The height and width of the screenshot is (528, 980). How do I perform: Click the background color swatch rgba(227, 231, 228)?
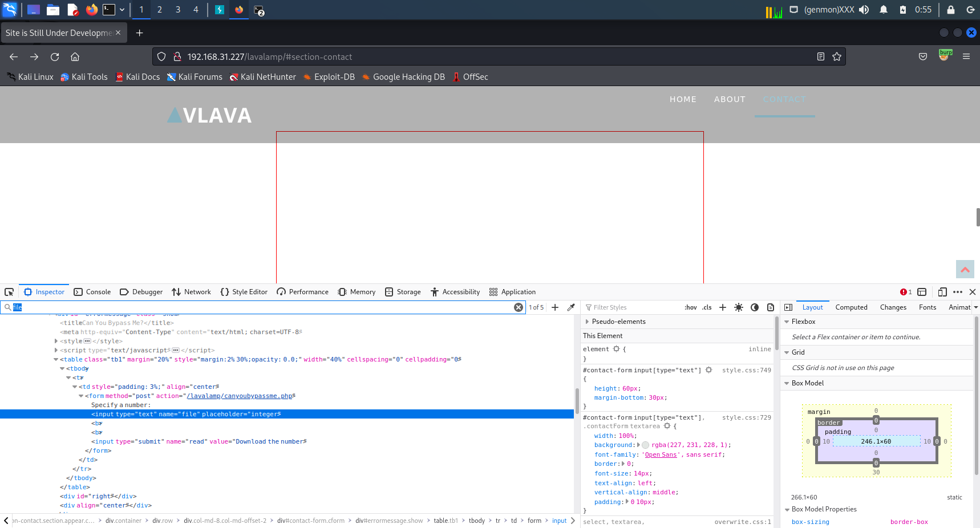[x=645, y=445]
